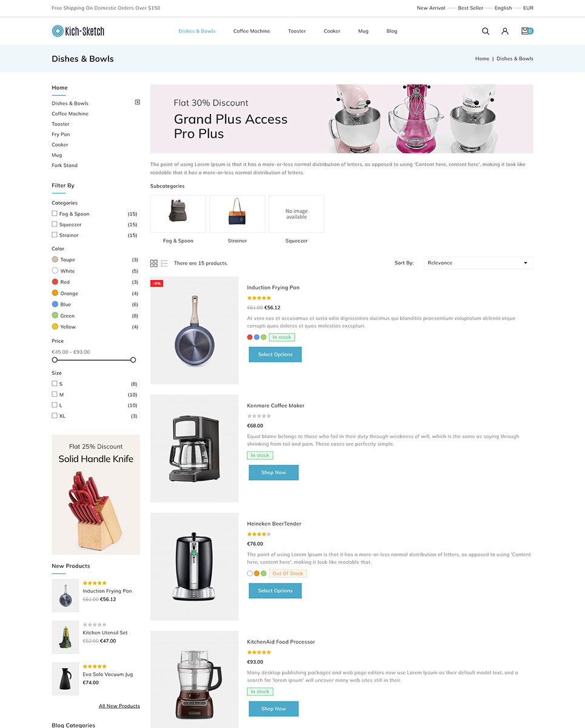Switch to list view layout
Viewport: 585px width, 728px height.
pos(164,263)
